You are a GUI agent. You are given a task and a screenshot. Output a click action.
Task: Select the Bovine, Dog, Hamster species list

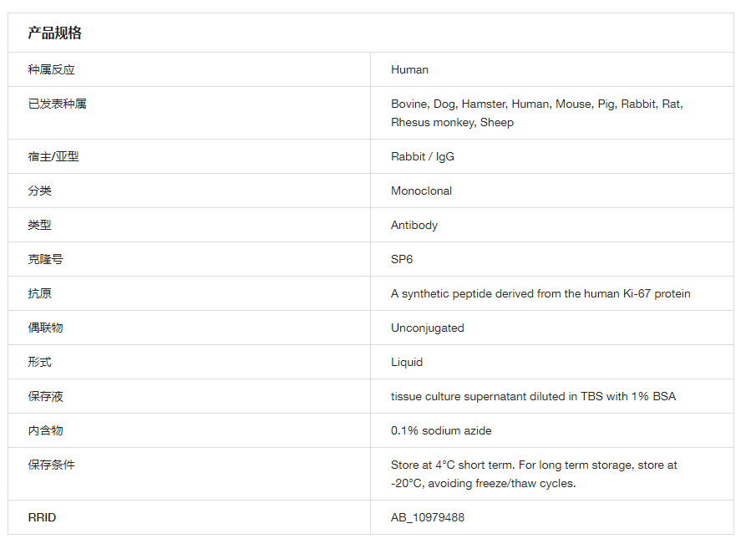(x=536, y=113)
